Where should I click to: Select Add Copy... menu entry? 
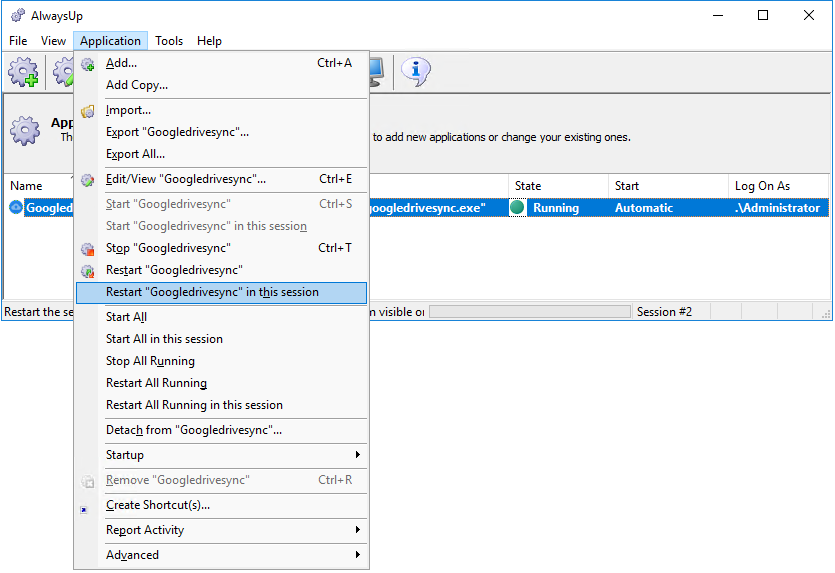(x=221, y=85)
